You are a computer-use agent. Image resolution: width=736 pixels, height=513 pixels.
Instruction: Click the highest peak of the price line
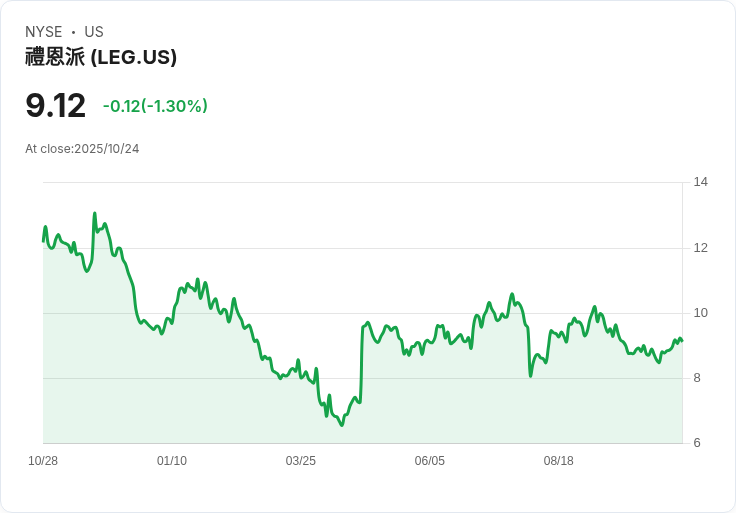95,213
